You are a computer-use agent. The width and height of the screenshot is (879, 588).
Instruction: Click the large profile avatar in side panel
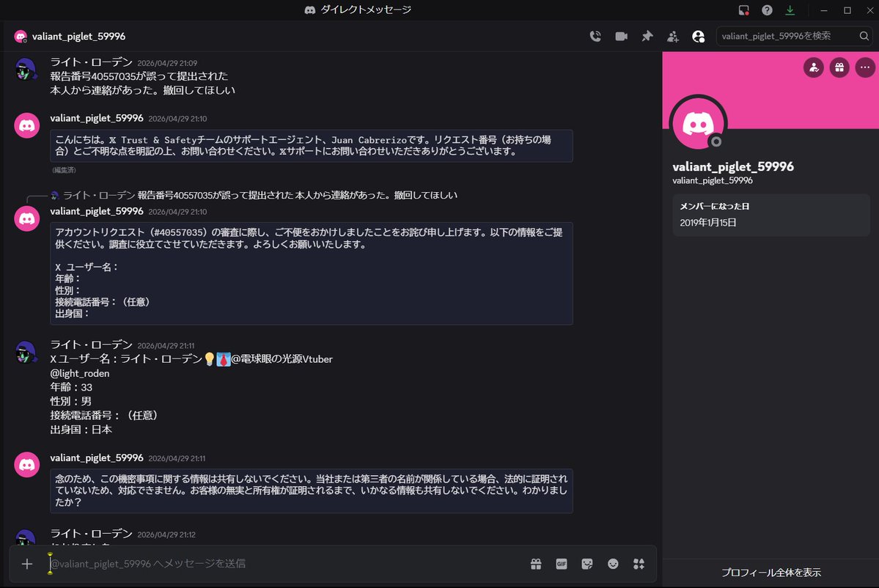[x=698, y=124]
